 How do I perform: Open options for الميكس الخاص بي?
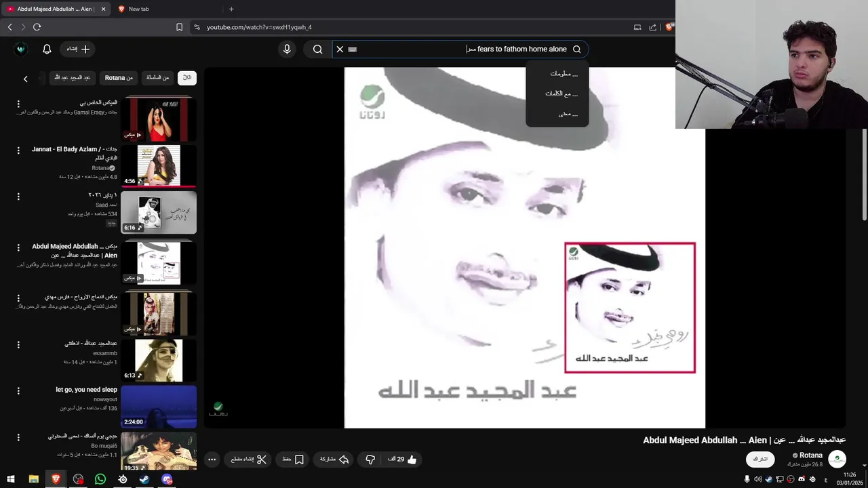coord(18,104)
